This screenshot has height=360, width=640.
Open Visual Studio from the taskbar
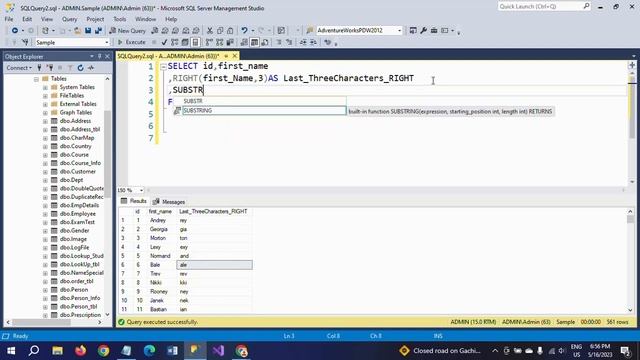[218, 351]
